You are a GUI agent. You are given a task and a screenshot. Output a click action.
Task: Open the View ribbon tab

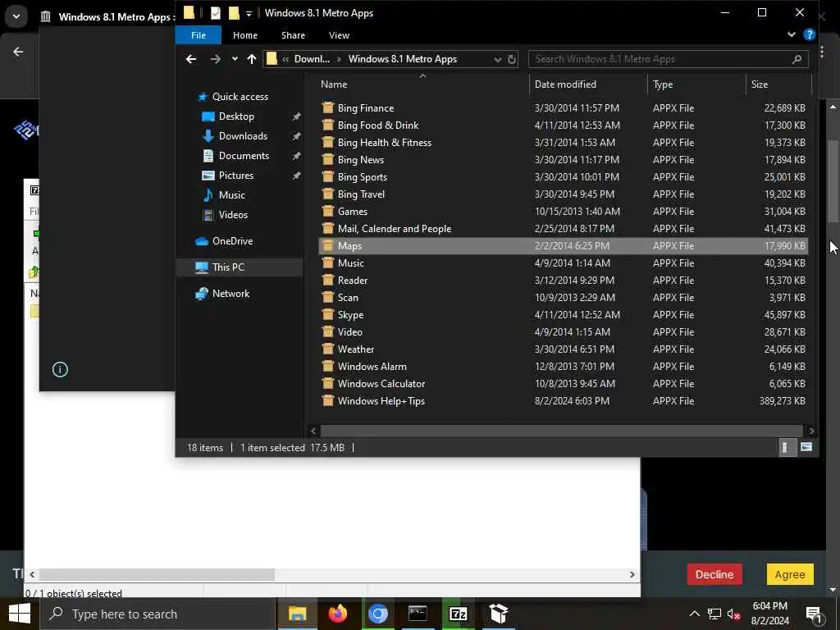339,35
